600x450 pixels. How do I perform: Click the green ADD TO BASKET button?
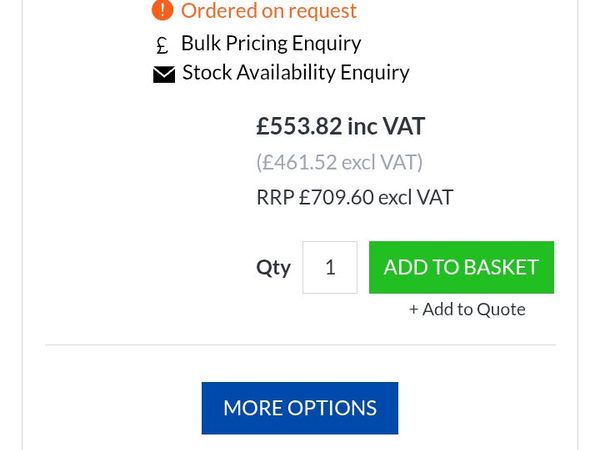point(461,267)
